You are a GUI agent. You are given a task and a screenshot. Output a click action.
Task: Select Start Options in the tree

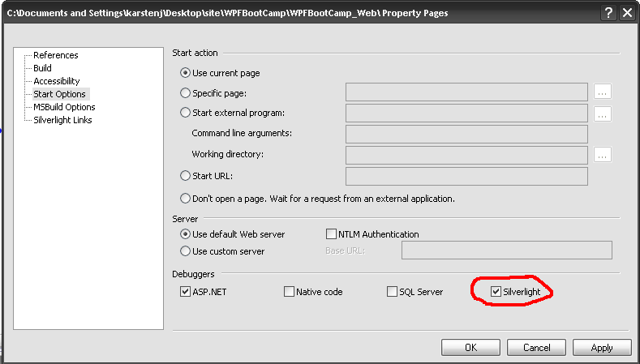tap(59, 94)
